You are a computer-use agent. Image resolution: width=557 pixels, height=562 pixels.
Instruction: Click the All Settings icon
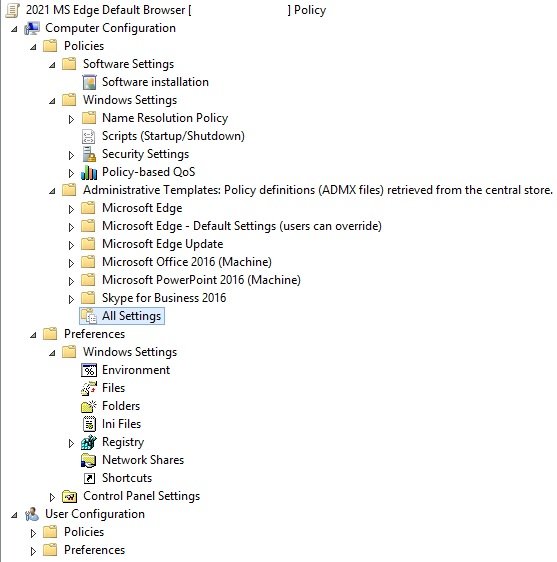coord(89,316)
